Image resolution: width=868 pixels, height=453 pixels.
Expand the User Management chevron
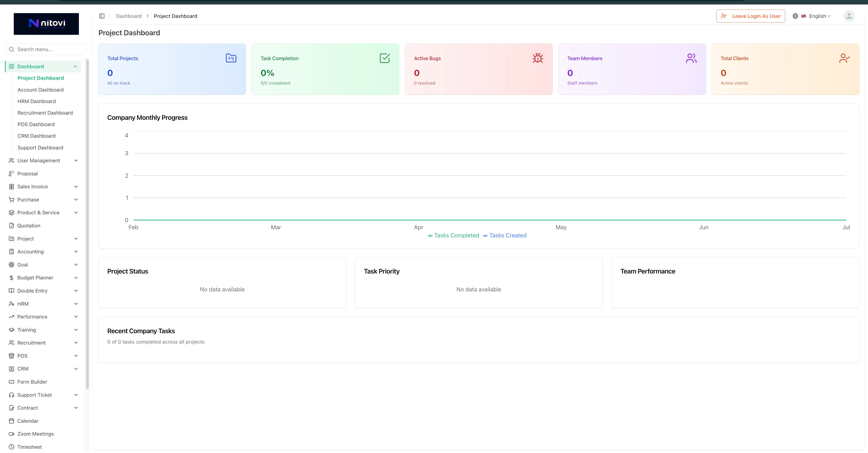click(x=76, y=160)
